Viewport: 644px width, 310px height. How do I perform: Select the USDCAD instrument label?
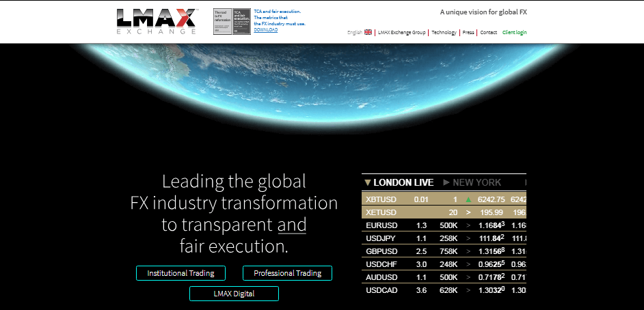tap(381, 291)
